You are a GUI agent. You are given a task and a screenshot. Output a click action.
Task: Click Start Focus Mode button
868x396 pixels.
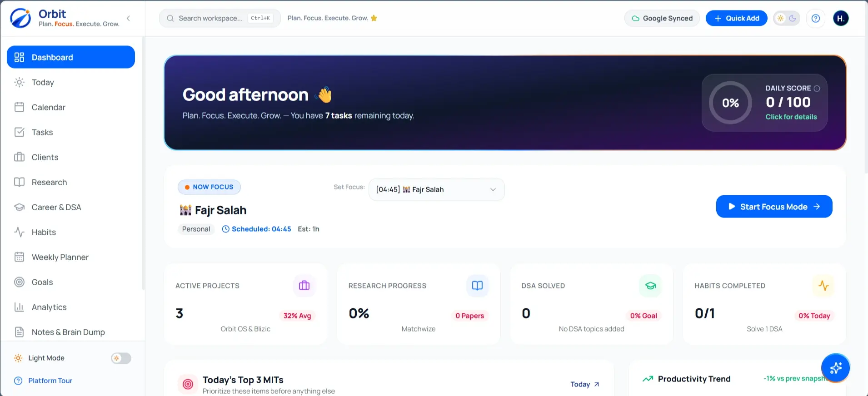[774, 207]
